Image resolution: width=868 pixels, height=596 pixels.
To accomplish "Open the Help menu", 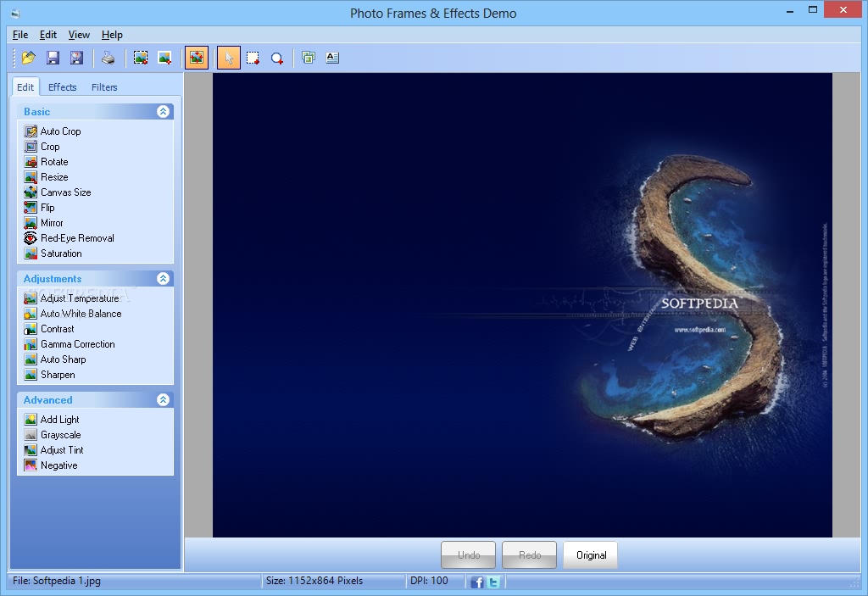I will click(x=113, y=35).
